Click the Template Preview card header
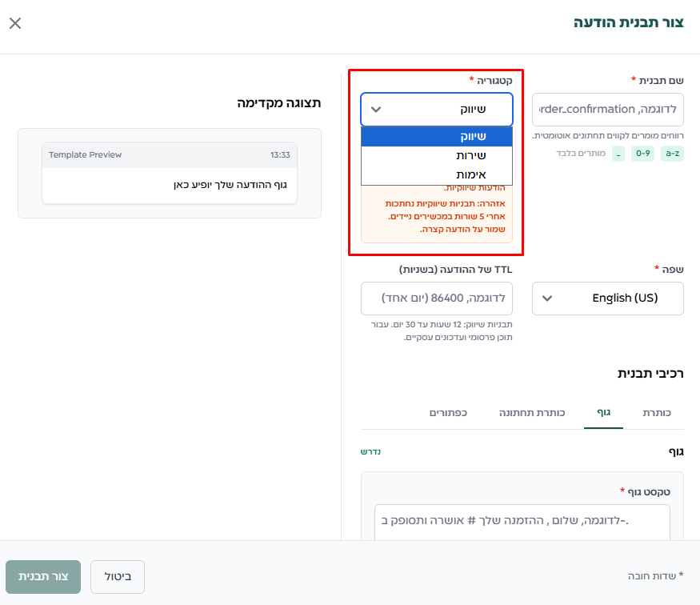700x605 pixels. (x=169, y=154)
